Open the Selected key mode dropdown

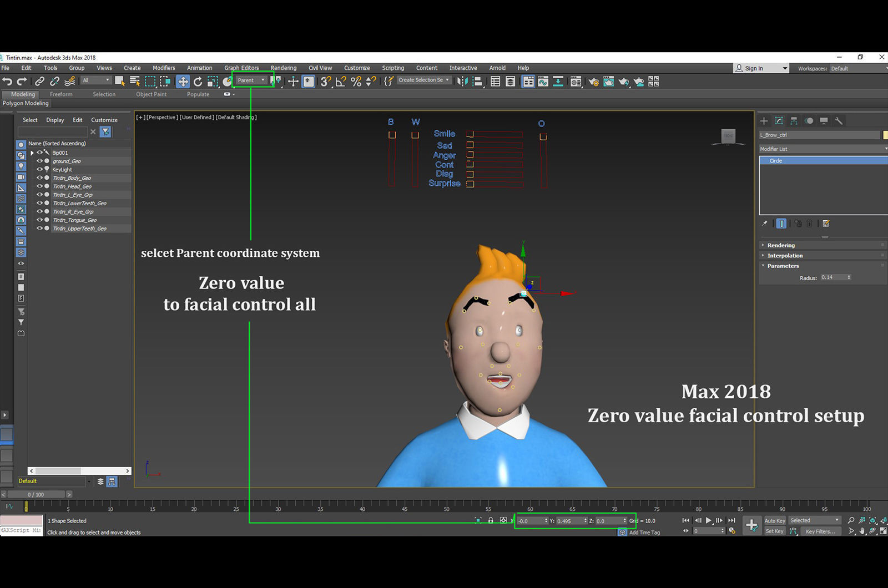[x=814, y=520]
